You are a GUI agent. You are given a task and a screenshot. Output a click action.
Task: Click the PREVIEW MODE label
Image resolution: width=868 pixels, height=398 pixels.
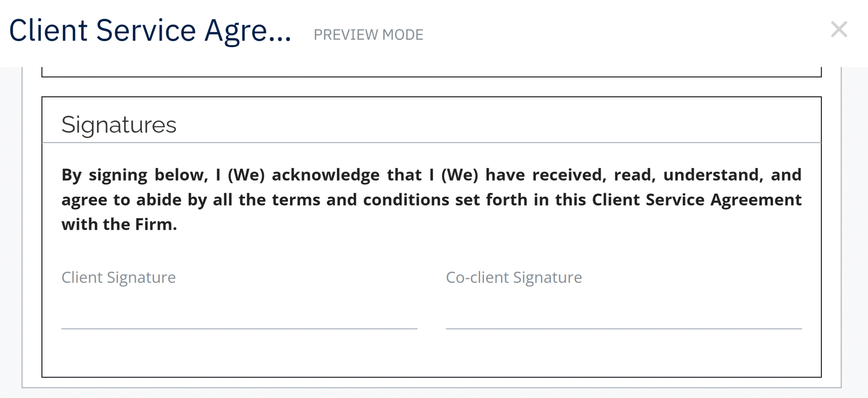pyautogui.click(x=368, y=35)
